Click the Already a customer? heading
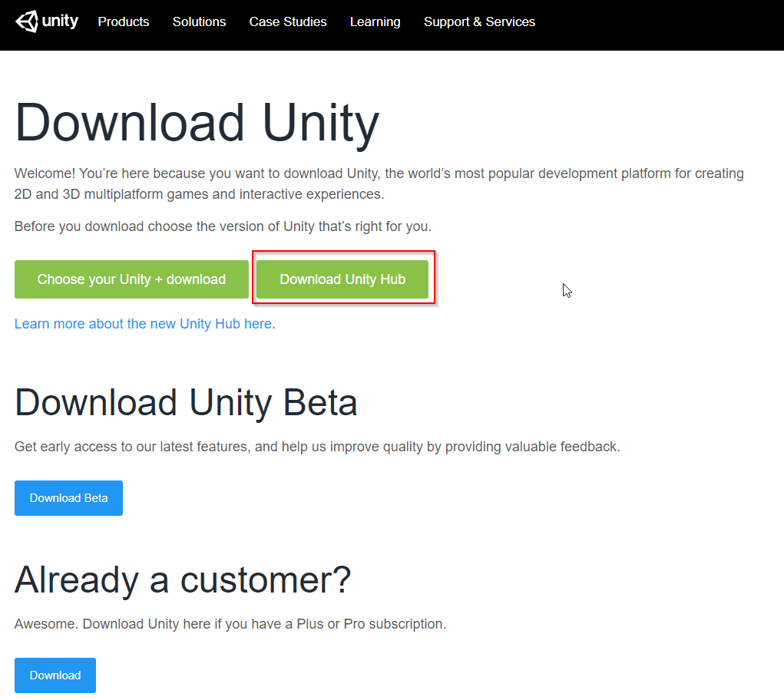 coord(183,580)
